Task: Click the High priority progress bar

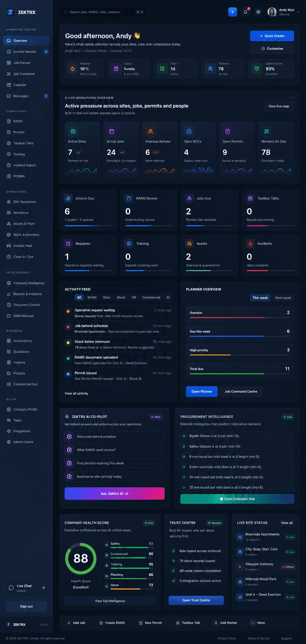Action: (240, 355)
